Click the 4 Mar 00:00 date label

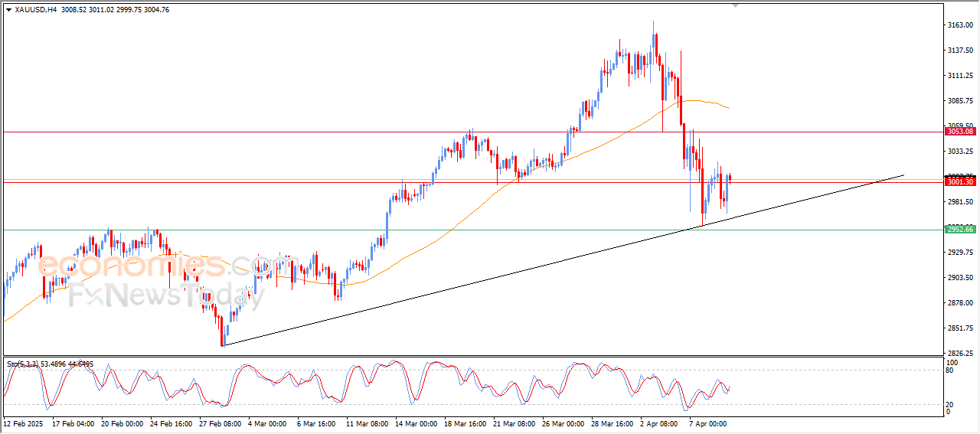(x=269, y=423)
